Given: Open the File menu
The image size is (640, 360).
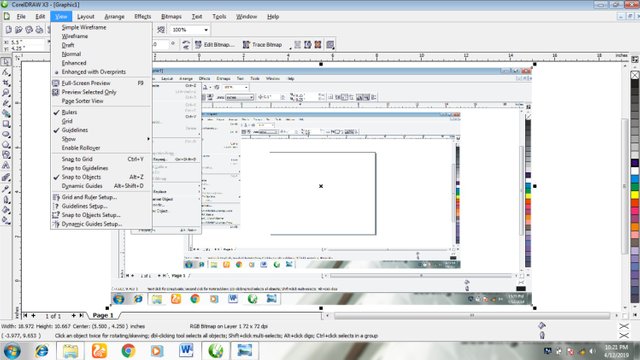Looking at the screenshot, I should [21, 17].
